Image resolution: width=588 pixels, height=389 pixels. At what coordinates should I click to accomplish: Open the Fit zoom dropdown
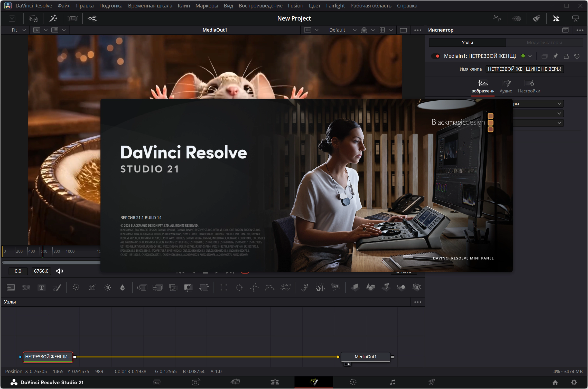point(18,30)
